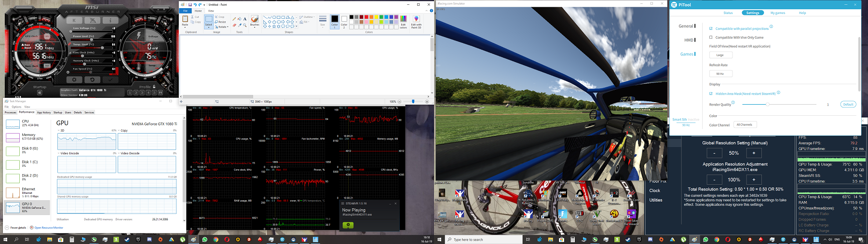Pick the Fill with color bucket tool
The width and height of the screenshot is (868, 244).
[239, 19]
